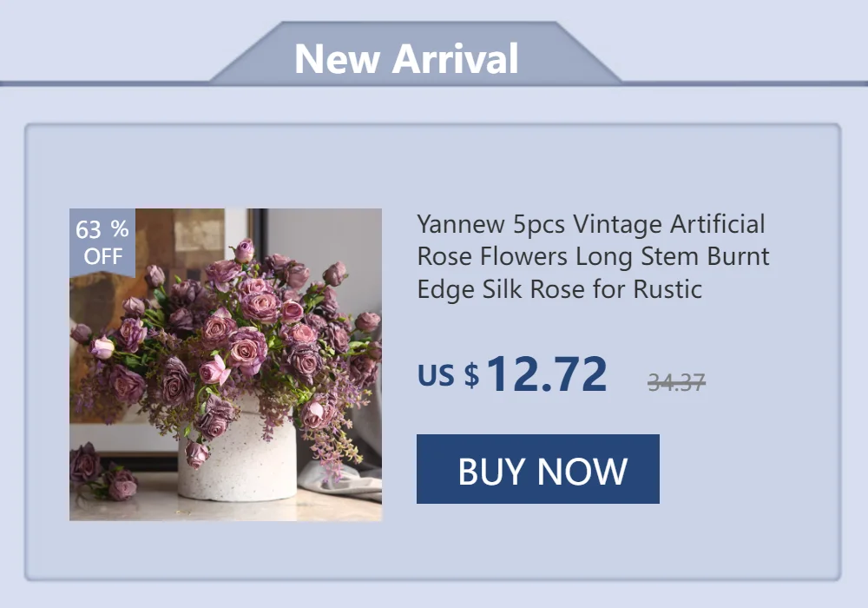Click the word OFF in discount badge

[103, 256]
